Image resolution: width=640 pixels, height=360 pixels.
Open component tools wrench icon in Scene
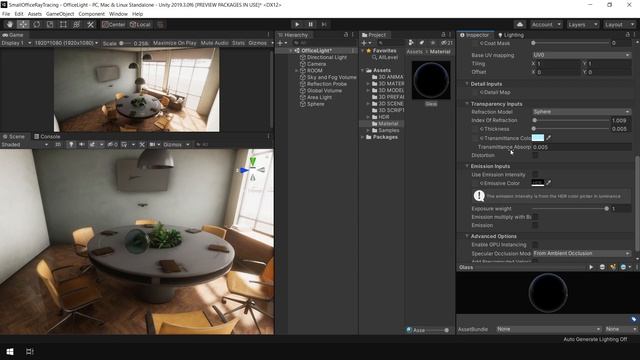click(x=142, y=144)
